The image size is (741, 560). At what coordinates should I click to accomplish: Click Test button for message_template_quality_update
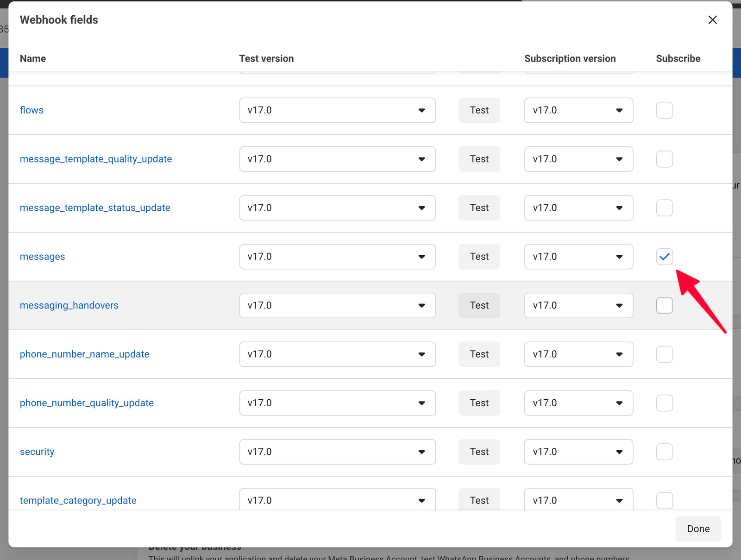tap(479, 159)
